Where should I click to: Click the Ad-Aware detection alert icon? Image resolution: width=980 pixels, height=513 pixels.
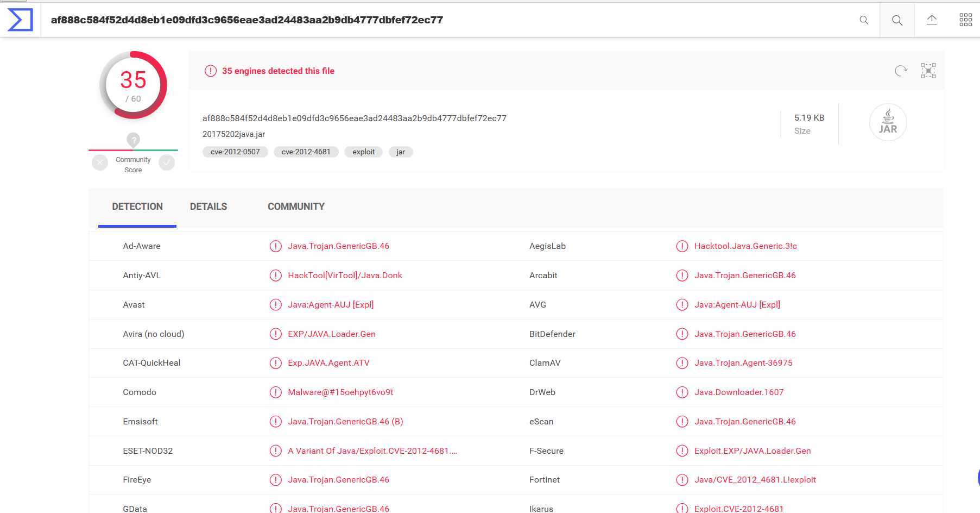tap(276, 246)
